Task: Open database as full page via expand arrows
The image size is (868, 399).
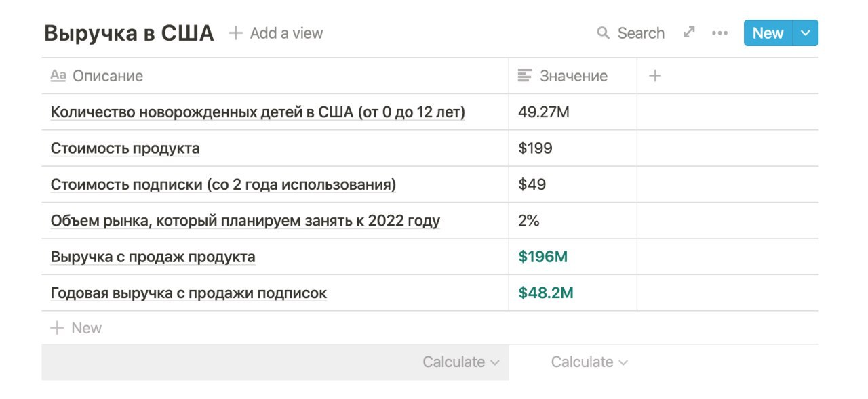Action: click(x=689, y=33)
